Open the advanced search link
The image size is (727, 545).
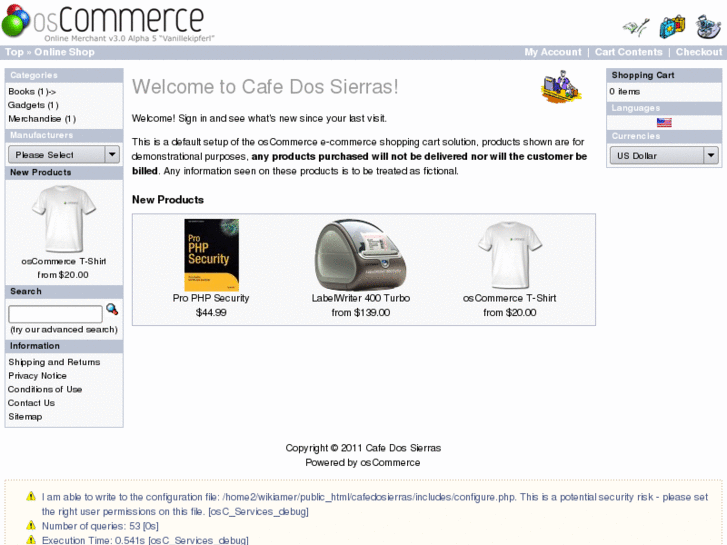[x=64, y=329]
